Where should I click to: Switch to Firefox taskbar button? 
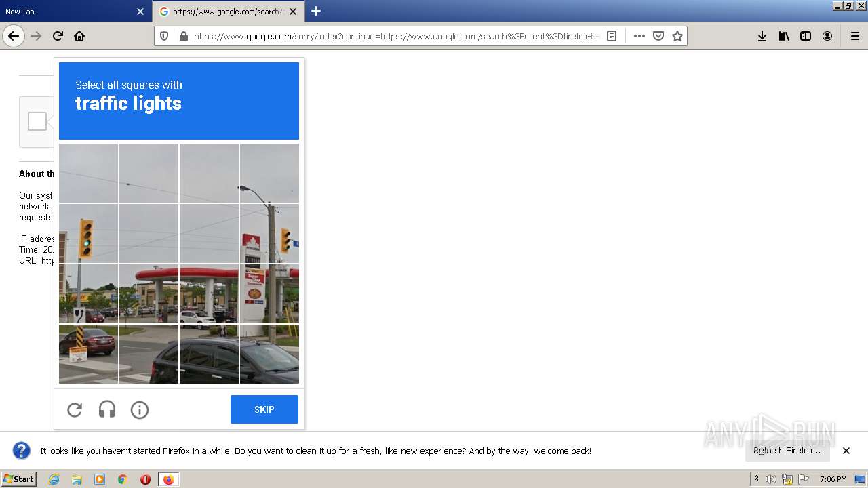[x=168, y=479]
